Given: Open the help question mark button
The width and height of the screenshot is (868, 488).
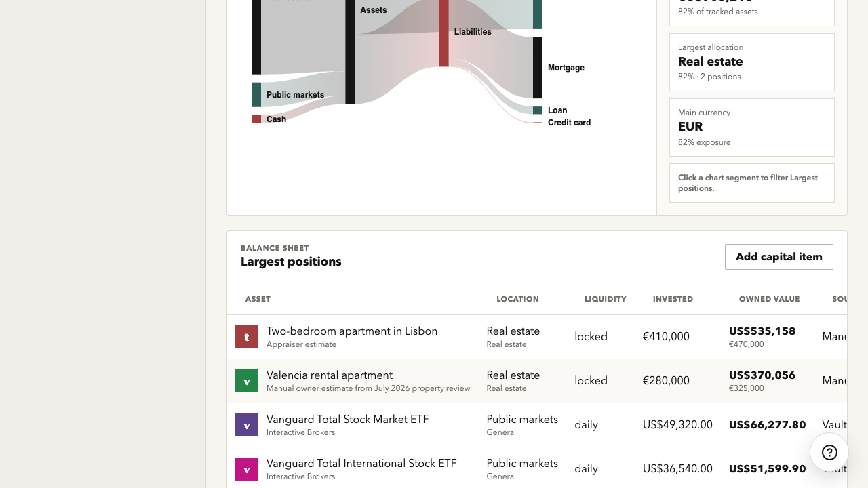Looking at the screenshot, I should pyautogui.click(x=829, y=452).
